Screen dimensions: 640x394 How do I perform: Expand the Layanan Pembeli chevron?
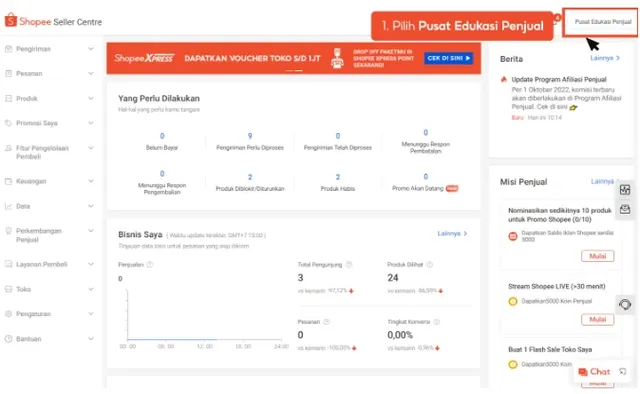click(x=91, y=264)
